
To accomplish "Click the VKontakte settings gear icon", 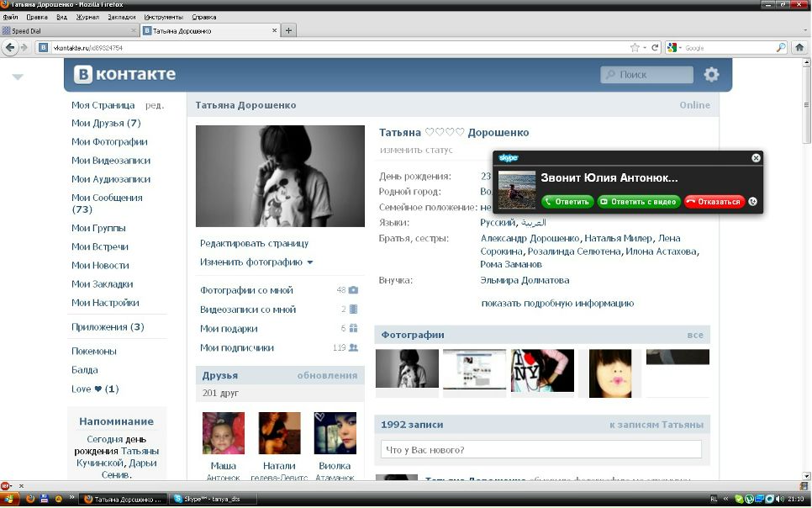I will tap(711, 75).
